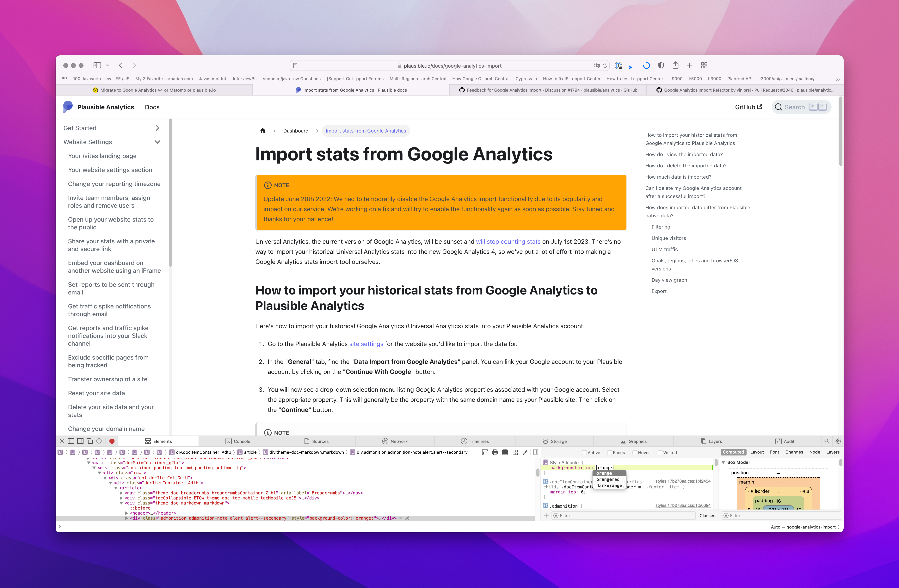Image resolution: width=899 pixels, height=588 pixels.
Task: Choose 'darkorange' from the autocomplete list
Action: tap(609, 486)
